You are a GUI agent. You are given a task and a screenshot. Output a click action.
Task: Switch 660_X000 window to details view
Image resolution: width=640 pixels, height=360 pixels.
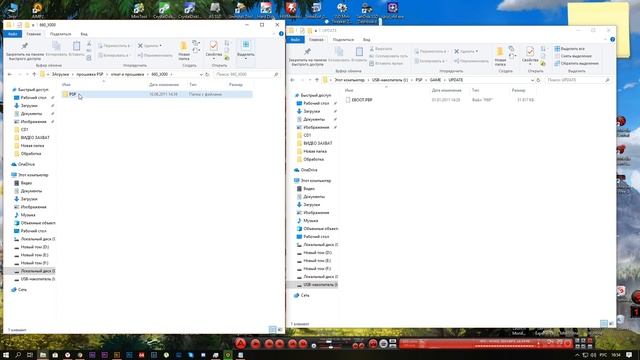[272, 329]
